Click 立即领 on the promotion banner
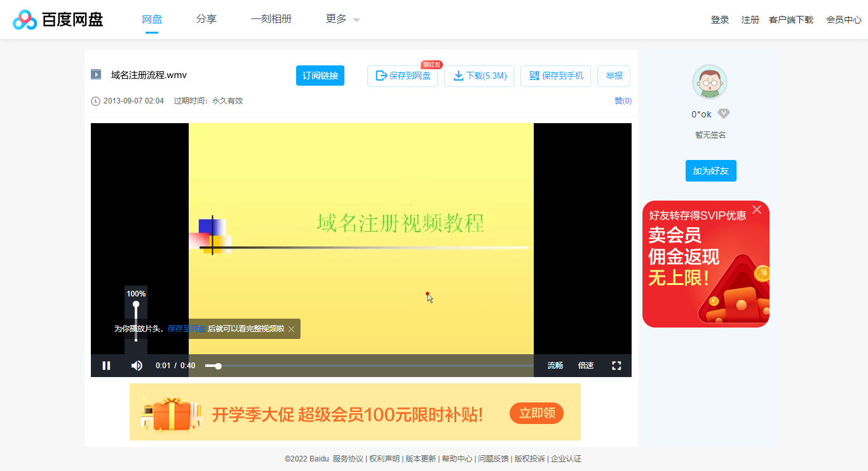This screenshot has height=471, width=868. tap(536, 412)
